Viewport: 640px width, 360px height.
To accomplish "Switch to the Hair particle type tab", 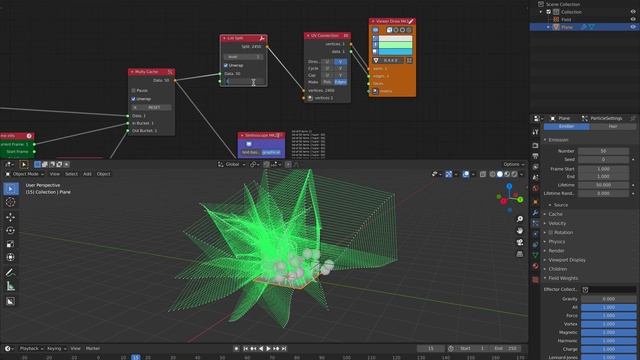I will 613,127.
